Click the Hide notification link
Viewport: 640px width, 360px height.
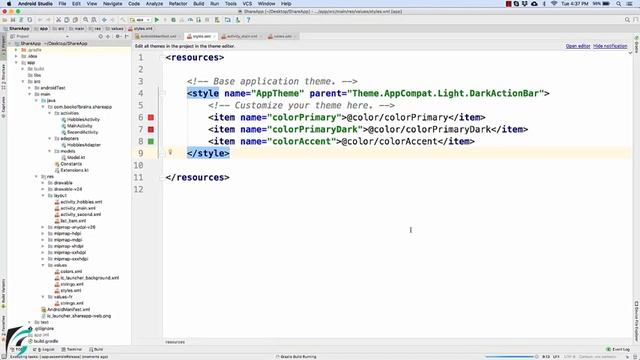tap(610, 46)
